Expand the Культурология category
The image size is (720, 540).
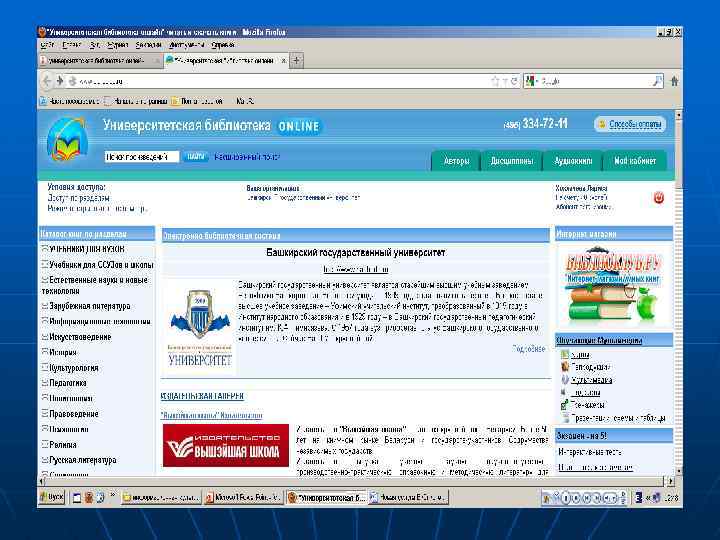click(45, 368)
